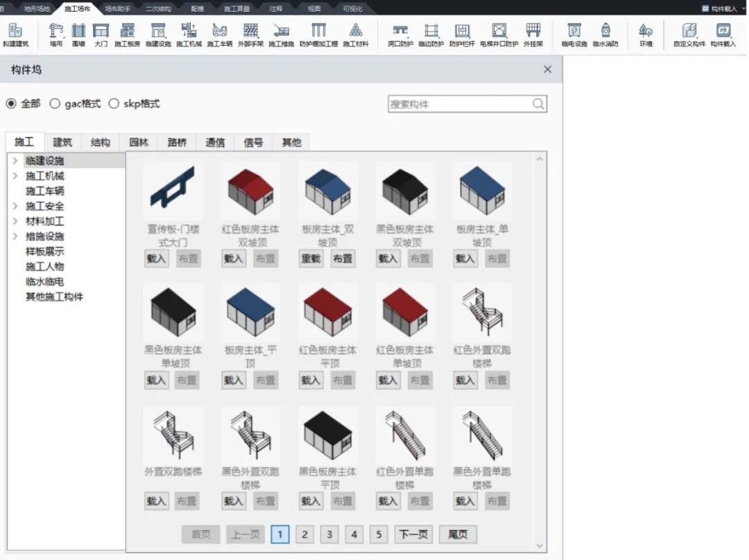Select the skp格式 radio button
This screenshot has width=749, height=560.
(x=114, y=103)
